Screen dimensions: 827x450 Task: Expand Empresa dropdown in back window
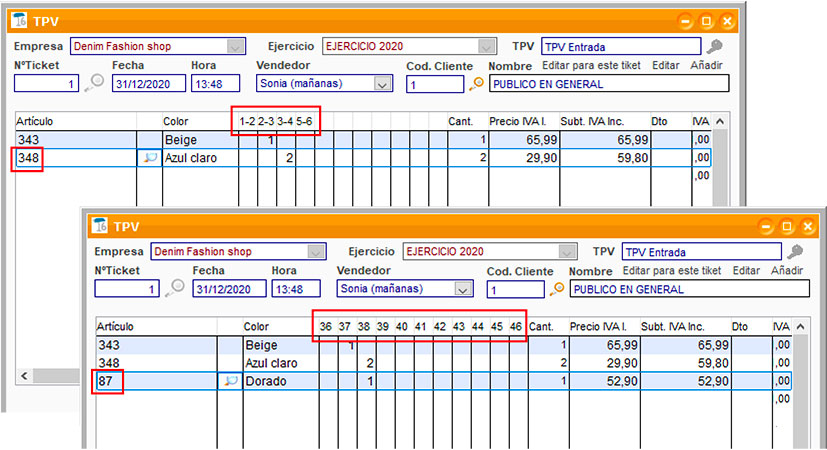pos(236,46)
